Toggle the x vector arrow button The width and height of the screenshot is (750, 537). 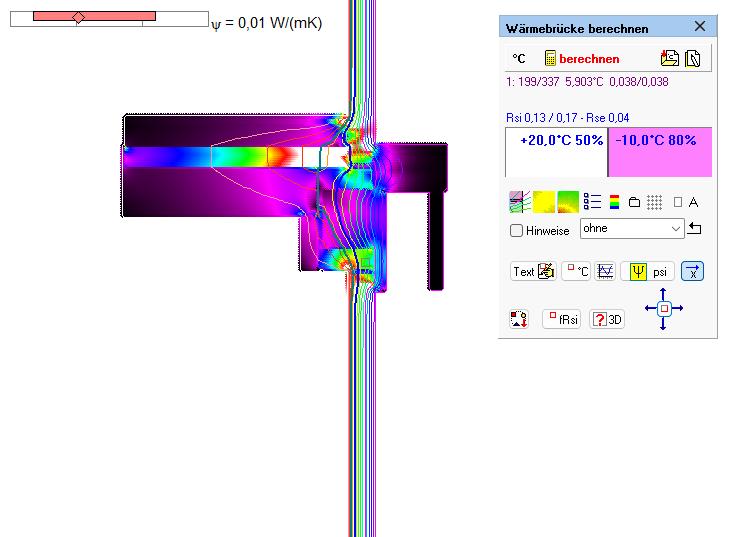(692, 271)
